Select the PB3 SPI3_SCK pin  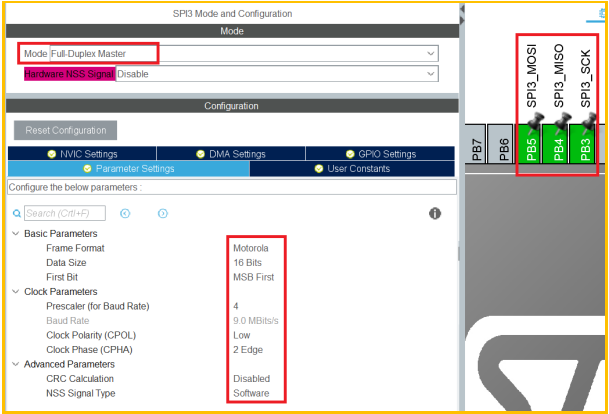point(588,151)
